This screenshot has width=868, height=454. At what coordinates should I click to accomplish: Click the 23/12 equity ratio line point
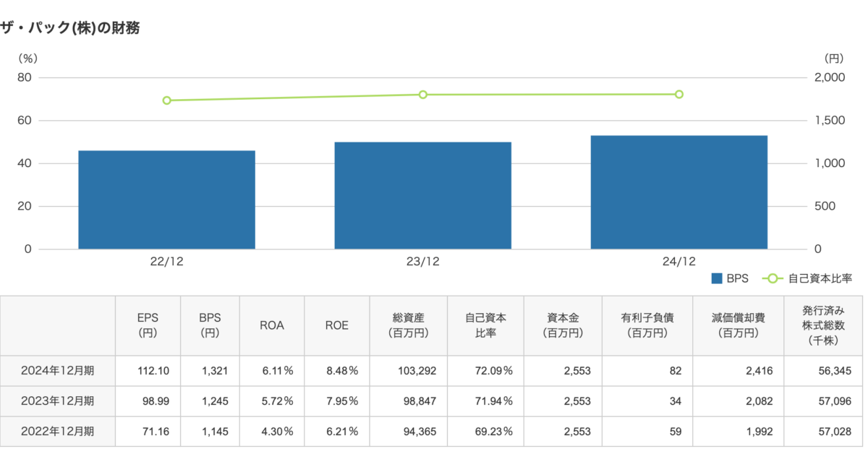[x=422, y=95]
